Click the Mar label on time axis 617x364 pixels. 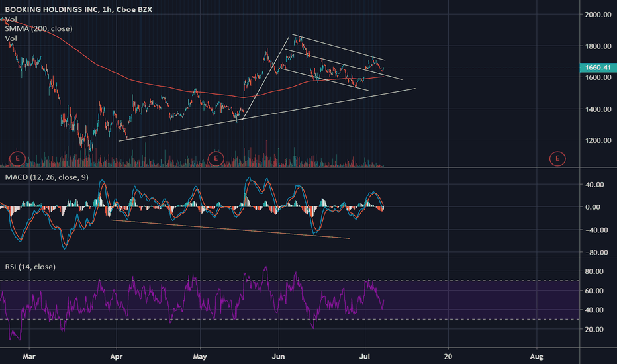coord(29,357)
